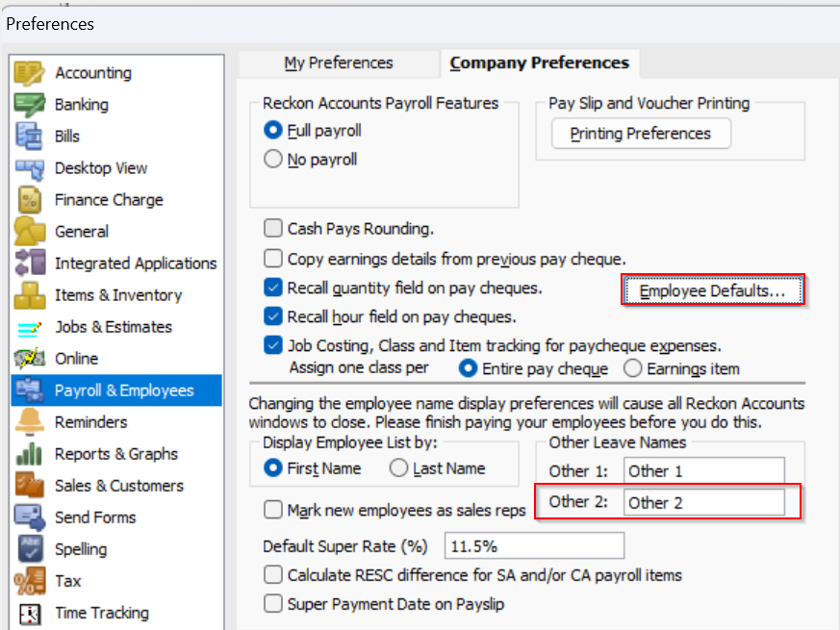Select General in preferences list
The width and height of the screenshot is (840, 630).
pyautogui.click(x=82, y=232)
